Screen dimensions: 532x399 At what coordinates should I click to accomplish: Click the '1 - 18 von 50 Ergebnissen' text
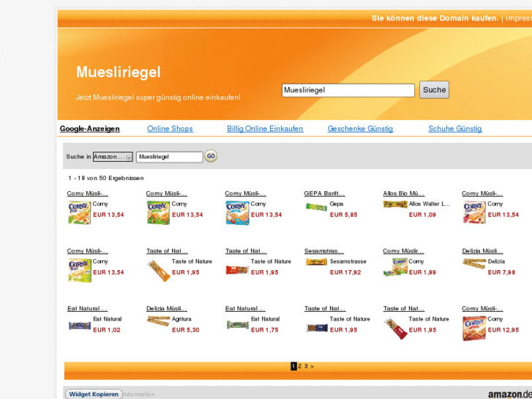pos(106,178)
